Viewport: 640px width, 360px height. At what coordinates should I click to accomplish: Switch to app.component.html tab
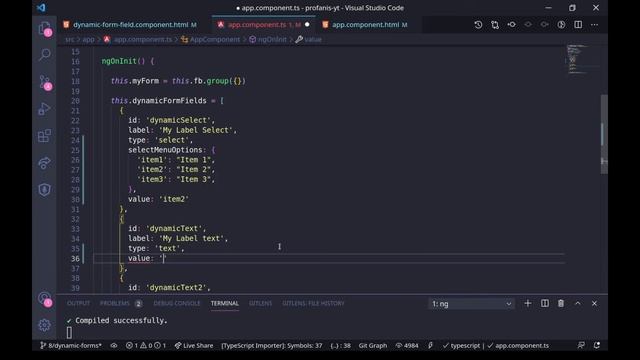click(x=366, y=25)
